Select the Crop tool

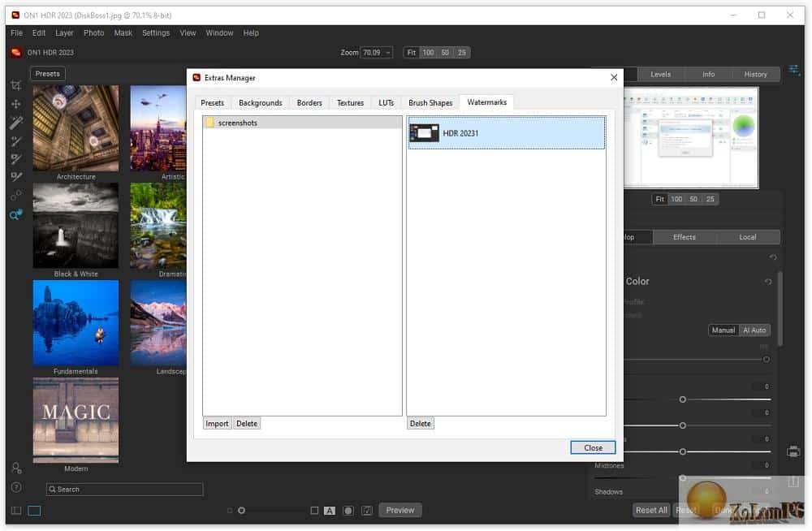(16, 85)
